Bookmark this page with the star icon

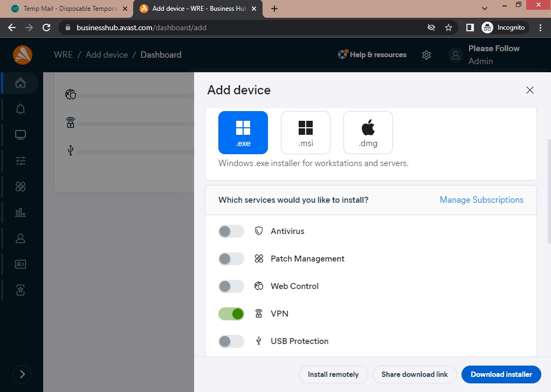point(449,28)
